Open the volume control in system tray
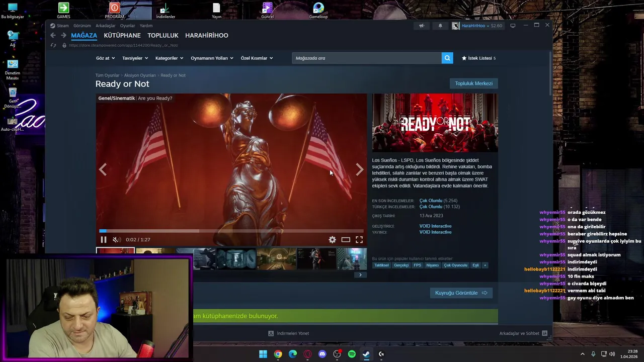The height and width of the screenshot is (362, 644). point(612,354)
